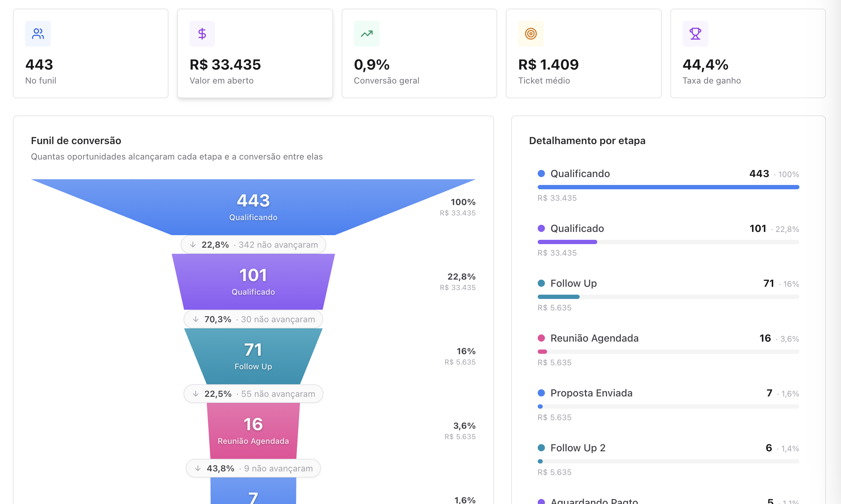Click the '100%' label beside the Qualificando funnel stage
Screen dimensions: 841x504
tap(463, 202)
